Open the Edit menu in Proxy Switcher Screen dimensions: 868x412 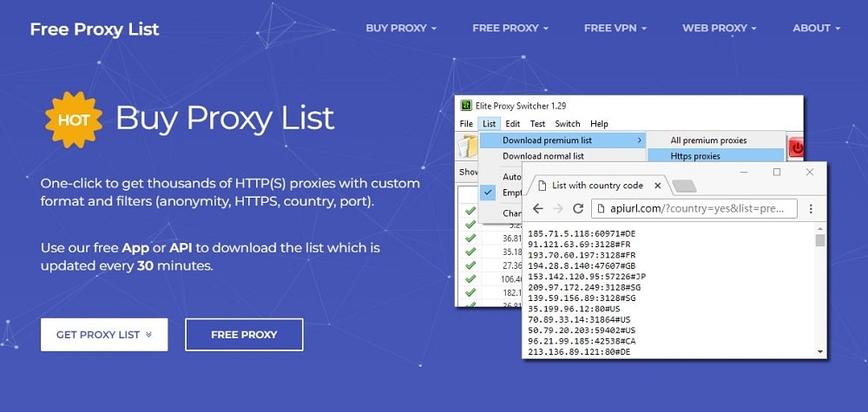(x=513, y=124)
